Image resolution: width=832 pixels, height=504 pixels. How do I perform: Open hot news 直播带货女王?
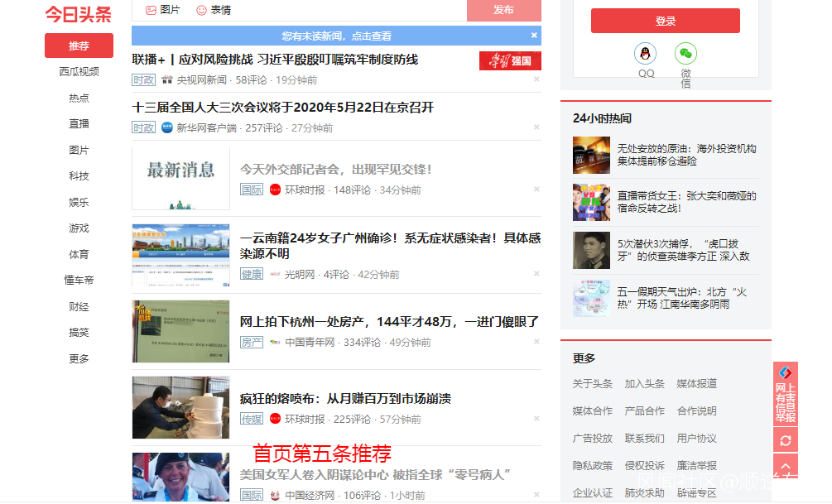pyautogui.click(x=686, y=202)
